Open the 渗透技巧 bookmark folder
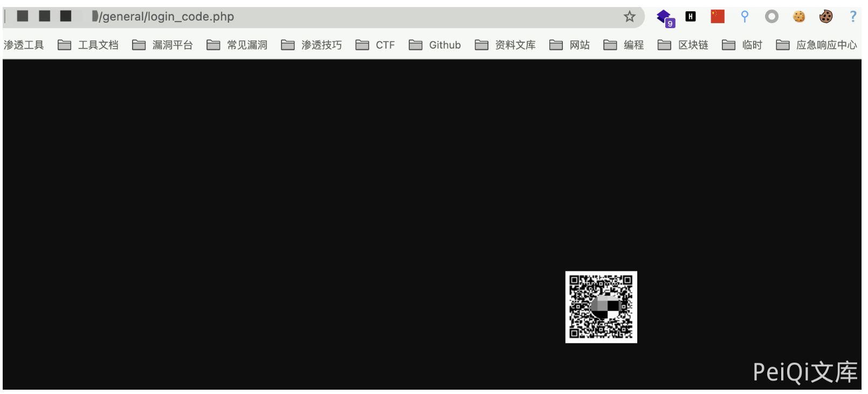 [312, 45]
